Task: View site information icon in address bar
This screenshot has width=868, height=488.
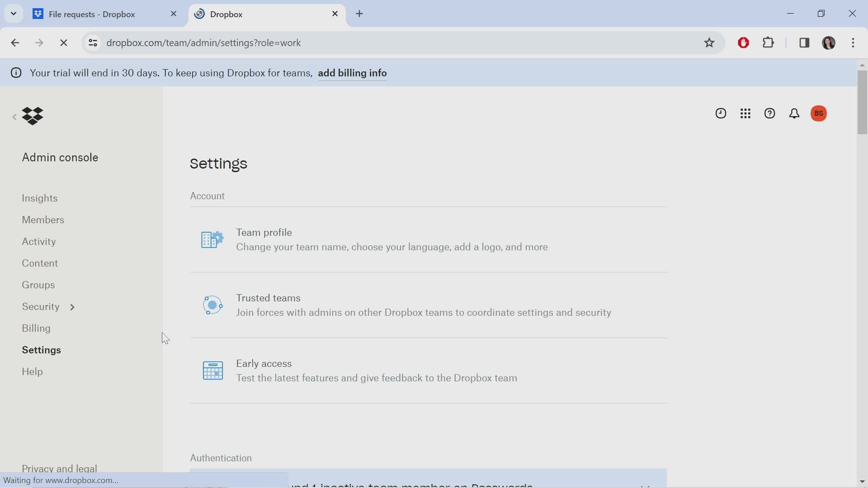Action: (93, 43)
